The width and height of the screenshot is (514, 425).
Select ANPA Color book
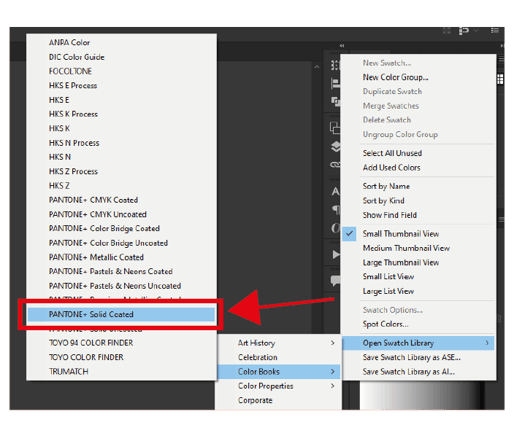click(69, 43)
